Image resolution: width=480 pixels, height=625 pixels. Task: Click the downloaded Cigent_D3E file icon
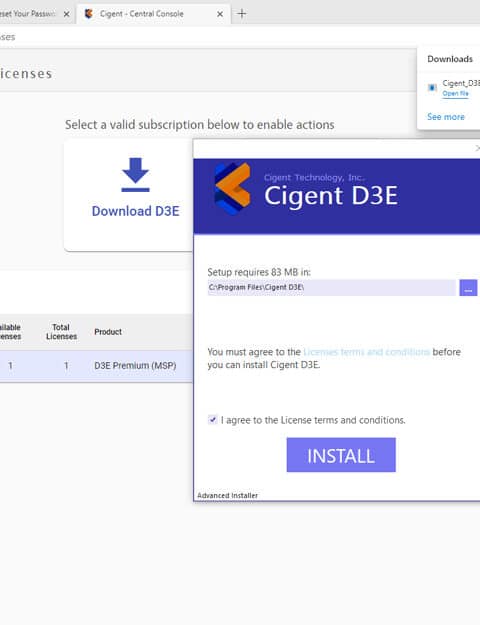pos(432,88)
